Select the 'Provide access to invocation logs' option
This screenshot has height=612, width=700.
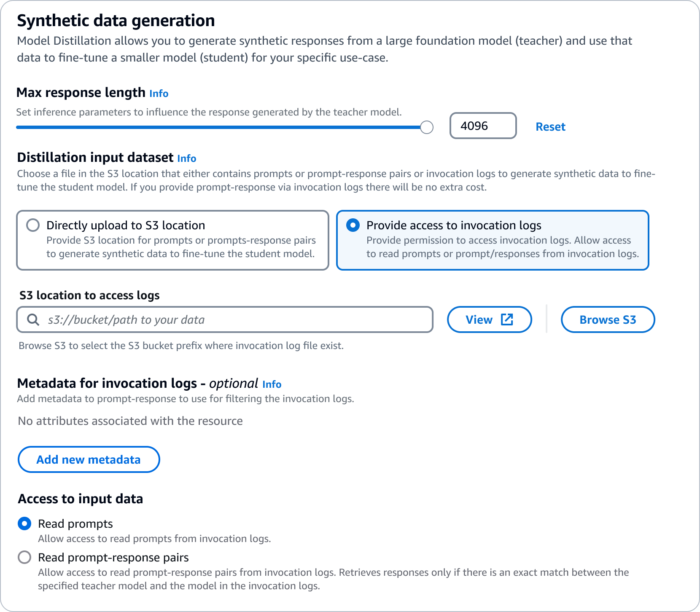[353, 225]
